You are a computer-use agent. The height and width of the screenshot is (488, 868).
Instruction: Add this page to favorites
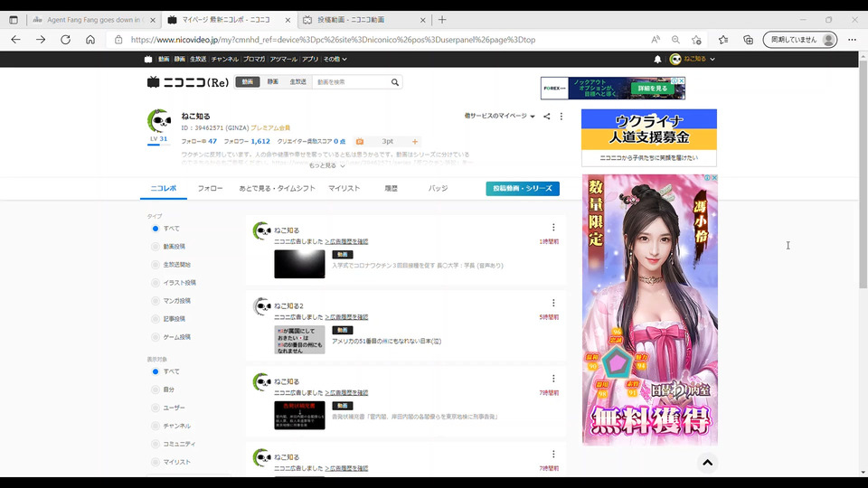click(x=696, y=40)
